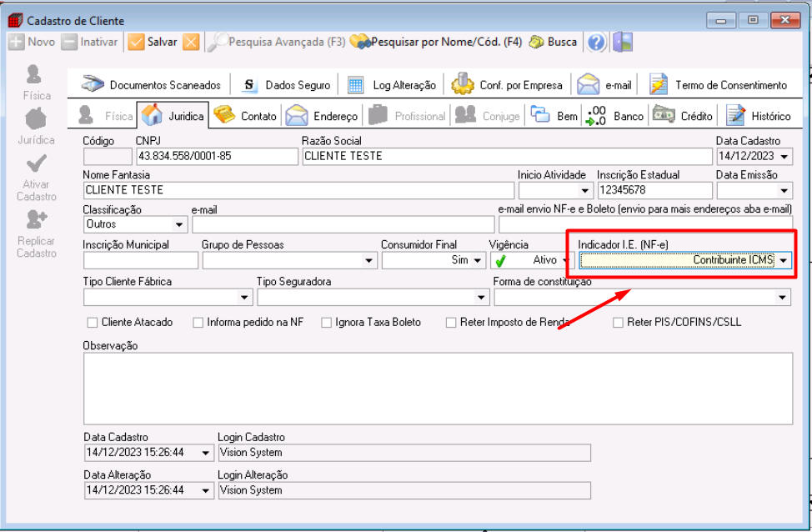Open the e-mail envelope tab
This screenshot has width=812, height=532.
604,85
